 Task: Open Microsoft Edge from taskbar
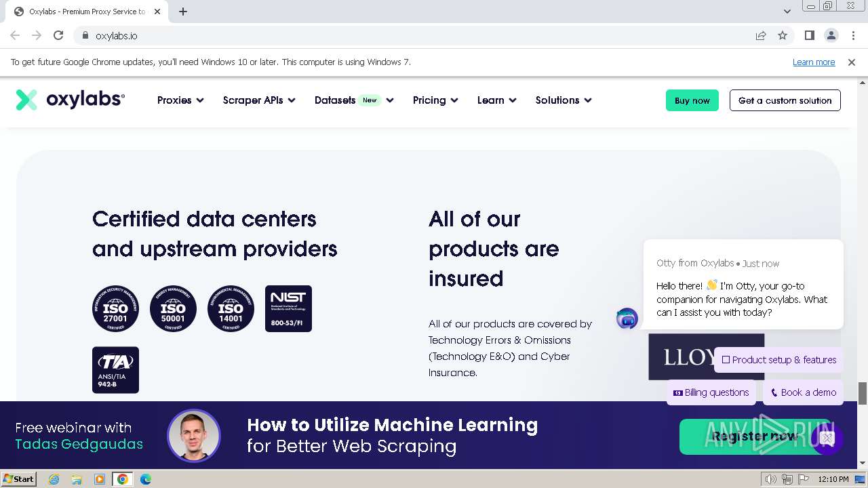pos(146,479)
